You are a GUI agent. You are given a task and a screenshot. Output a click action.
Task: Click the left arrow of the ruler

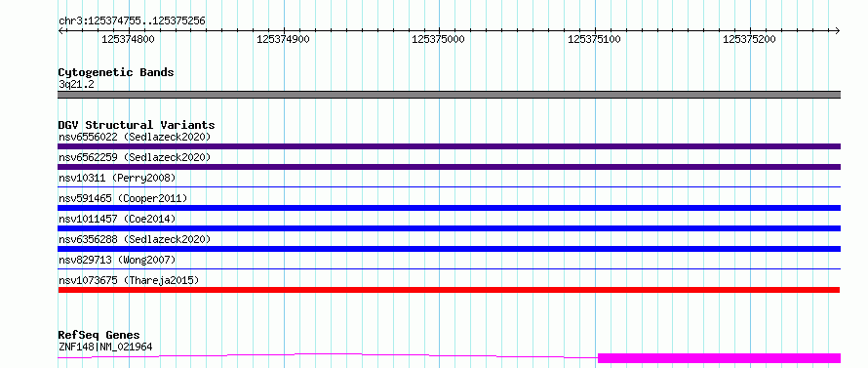60,30
